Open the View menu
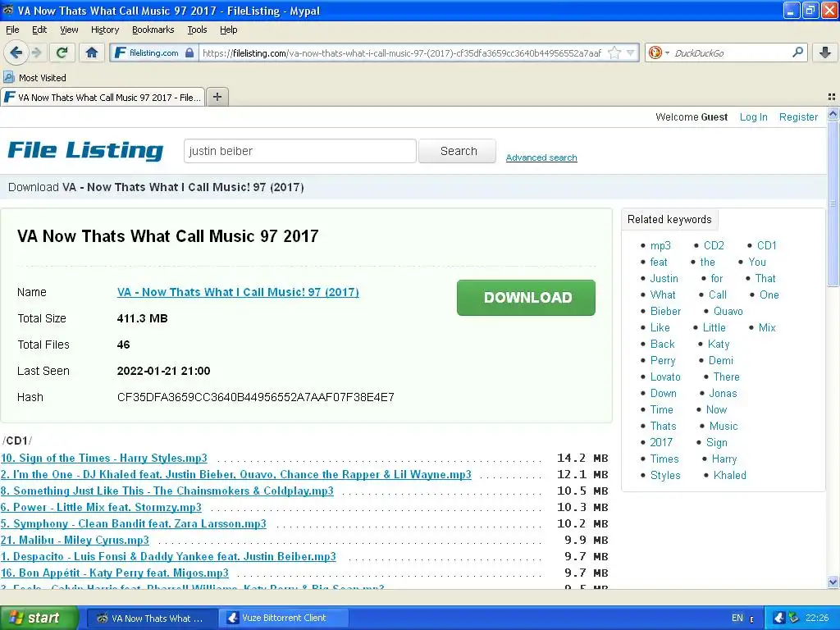This screenshot has height=630, width=840. tap(69, 30)
